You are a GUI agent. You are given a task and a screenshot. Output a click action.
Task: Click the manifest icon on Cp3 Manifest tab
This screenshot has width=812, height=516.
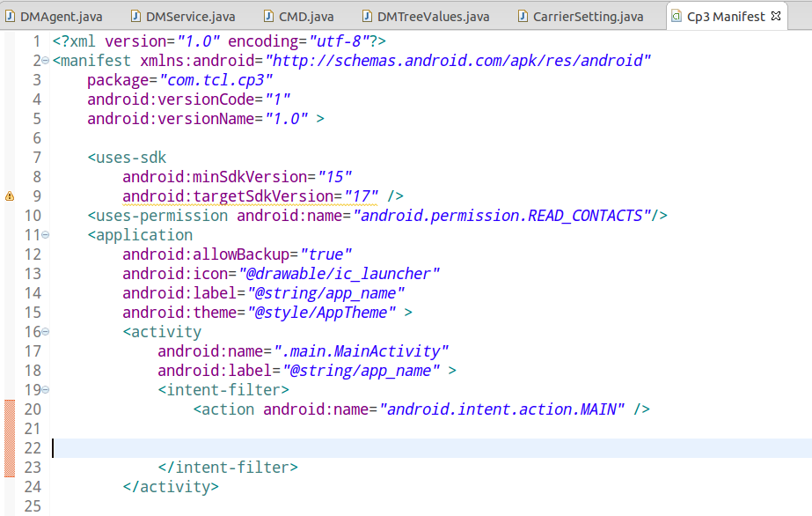pyautogui.click(x=676, y=17)
